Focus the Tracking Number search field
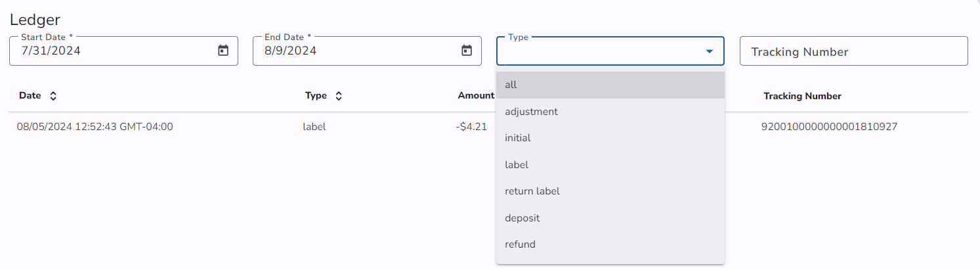Viewport: 980px width, 270px height. pos(853,52)
